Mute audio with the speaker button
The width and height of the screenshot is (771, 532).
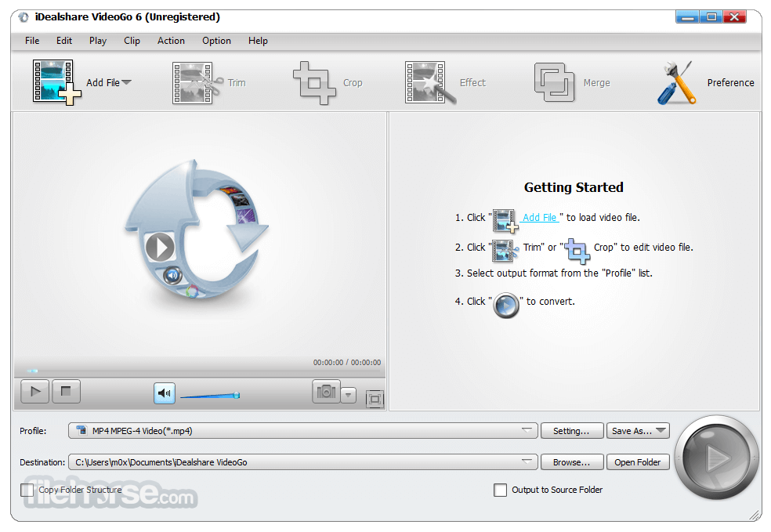(165, 393)
